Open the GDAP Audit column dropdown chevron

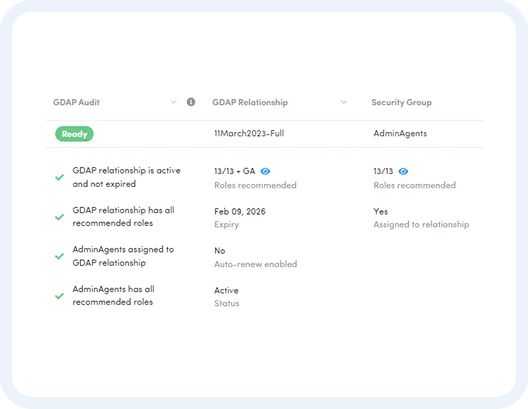174,102
